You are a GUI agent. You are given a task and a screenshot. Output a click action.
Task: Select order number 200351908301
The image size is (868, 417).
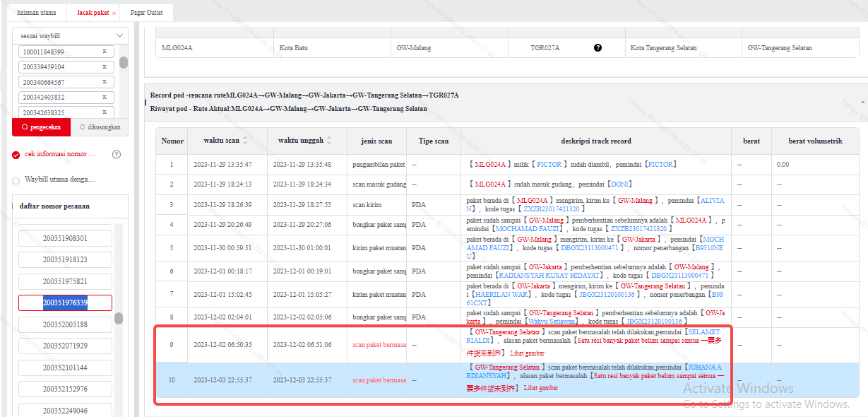(x=65, y=238)
